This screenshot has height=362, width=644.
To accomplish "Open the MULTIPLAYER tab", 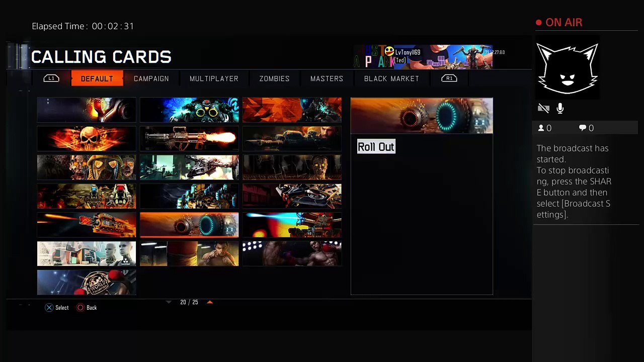I will (x=214, y=78).
